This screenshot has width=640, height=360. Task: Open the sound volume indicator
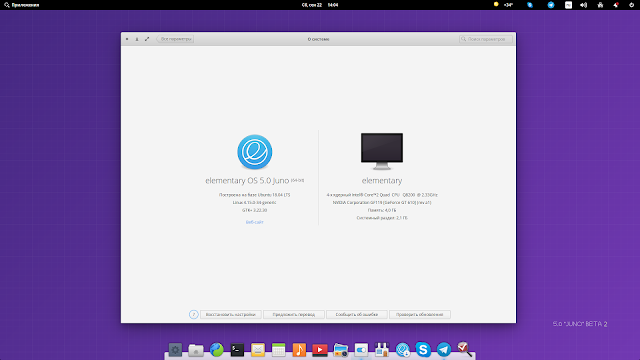584,5
